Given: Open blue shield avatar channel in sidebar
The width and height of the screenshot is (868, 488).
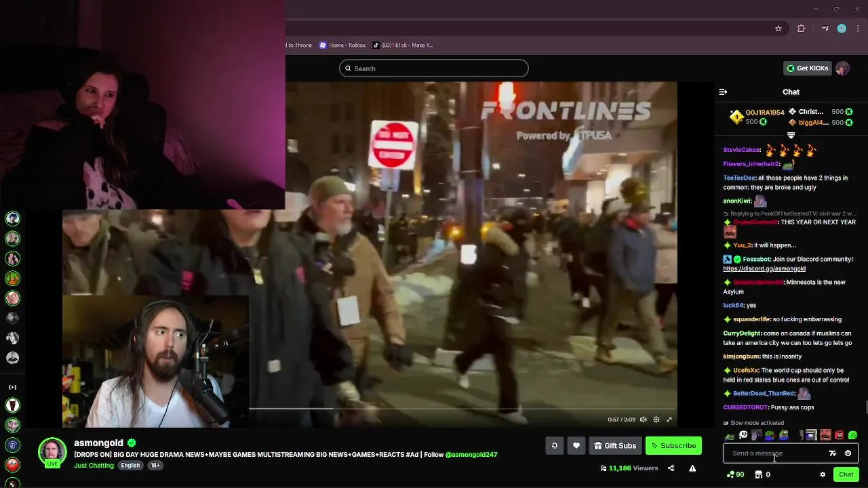Looking at the screenshot, I should 12,445.
